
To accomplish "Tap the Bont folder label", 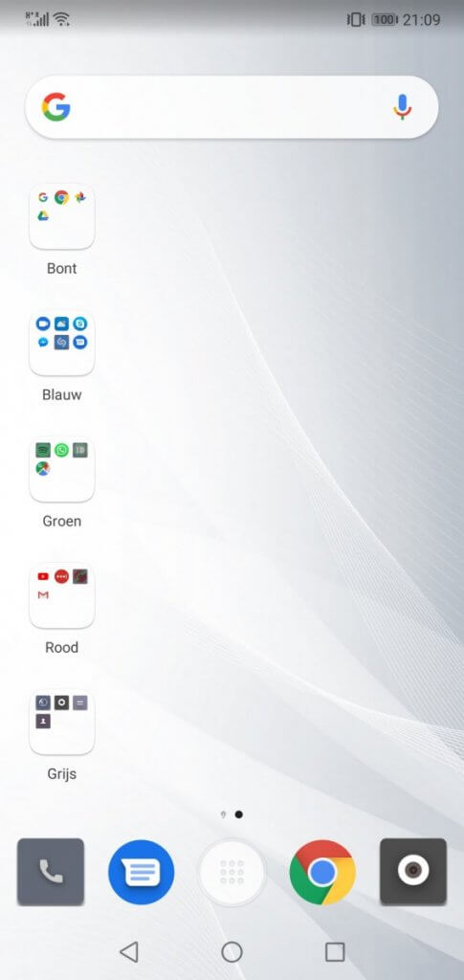I will point(62,268).
